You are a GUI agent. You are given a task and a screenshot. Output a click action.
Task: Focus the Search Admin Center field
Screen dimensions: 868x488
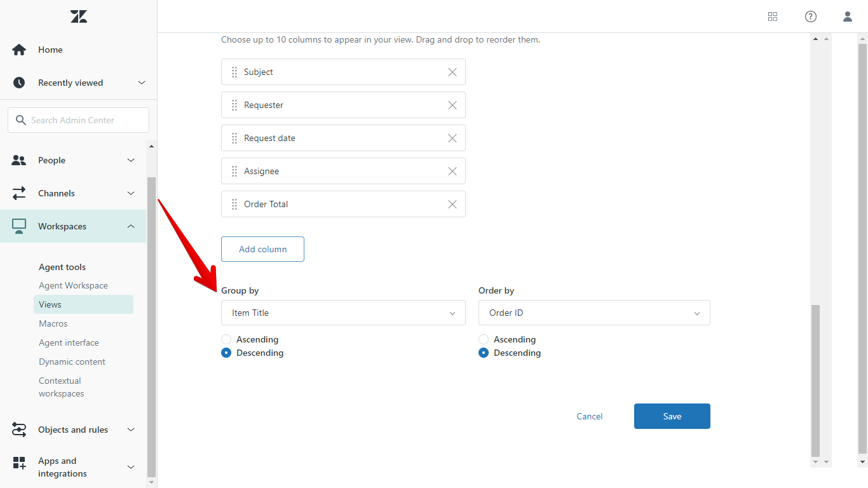click(78, 120)
